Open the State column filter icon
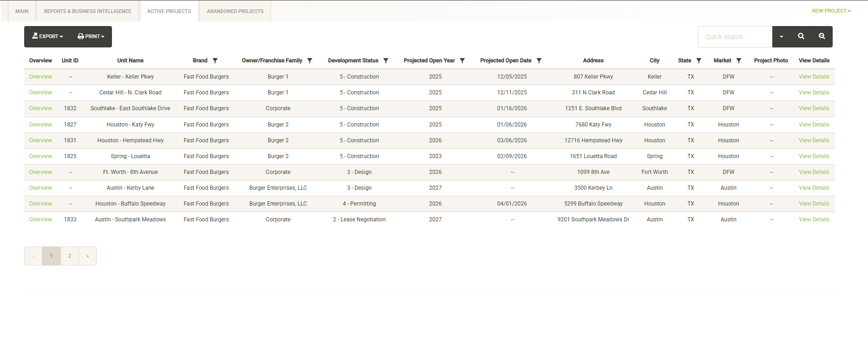Screen dimensions: 868x346 [699, 61]
